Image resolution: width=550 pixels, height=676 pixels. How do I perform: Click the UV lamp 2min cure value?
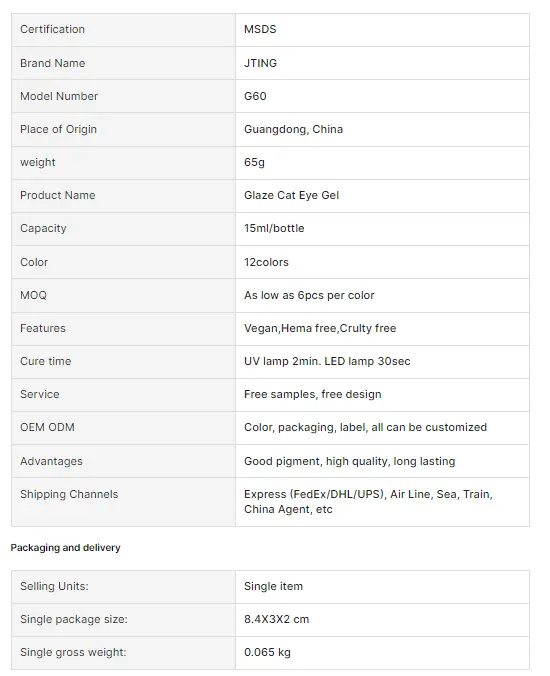click(x=327, y=361)
